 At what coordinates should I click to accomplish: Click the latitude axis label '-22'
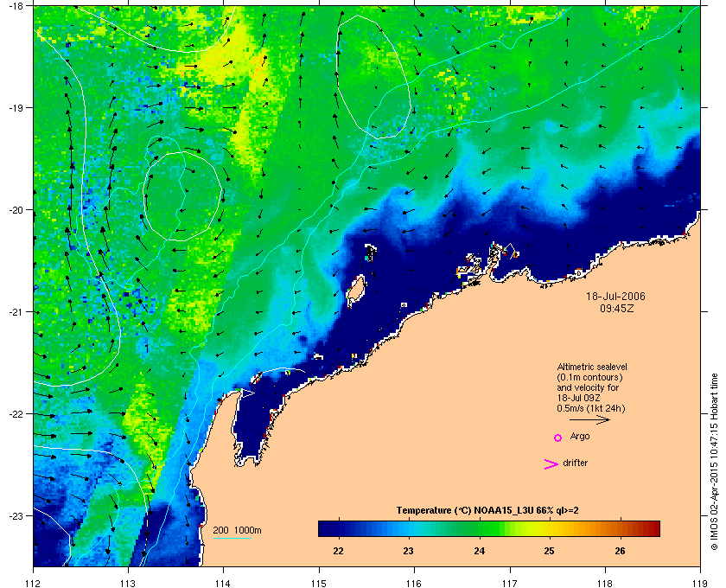tap(16, 414)
